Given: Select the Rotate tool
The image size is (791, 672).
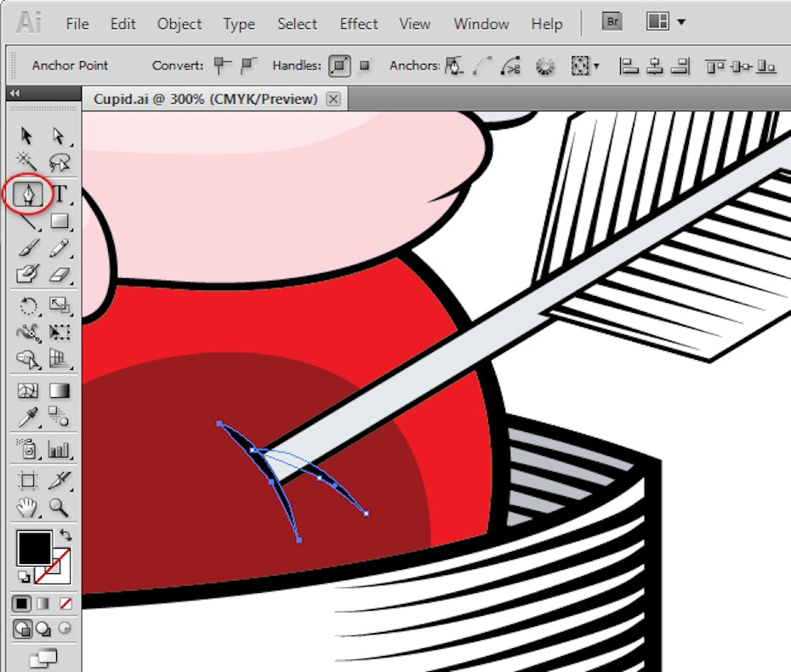Looking at the screenshot, I should [28, 305].
